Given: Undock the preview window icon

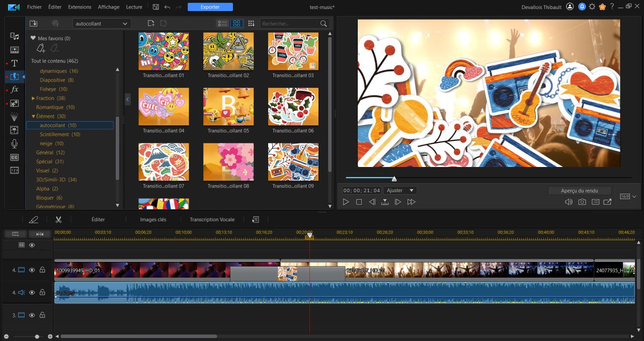Looking at the screenshot, I should coord(608,202).
